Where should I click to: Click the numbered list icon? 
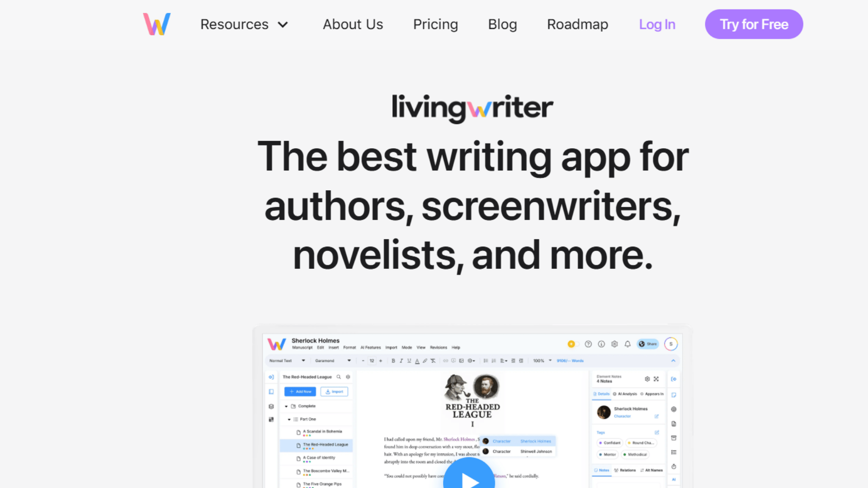(x=494, y=361)
